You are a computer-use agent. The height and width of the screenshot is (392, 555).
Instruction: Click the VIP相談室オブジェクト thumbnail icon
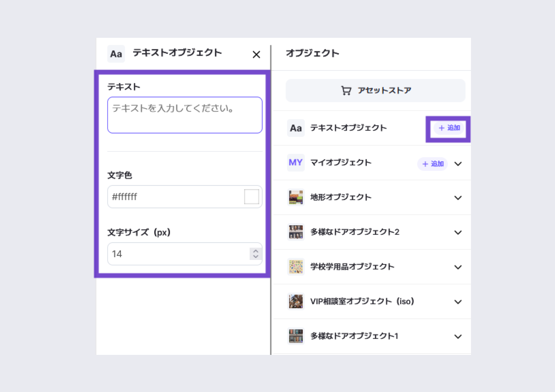(296, 302)
